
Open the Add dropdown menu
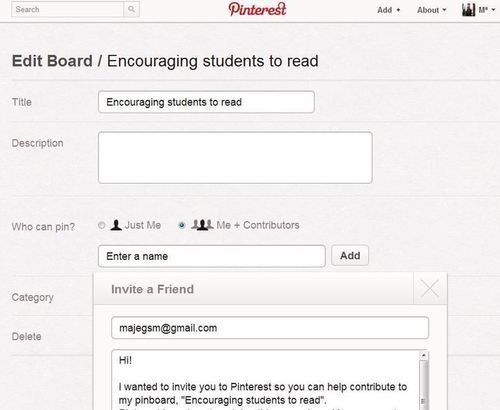389,10
